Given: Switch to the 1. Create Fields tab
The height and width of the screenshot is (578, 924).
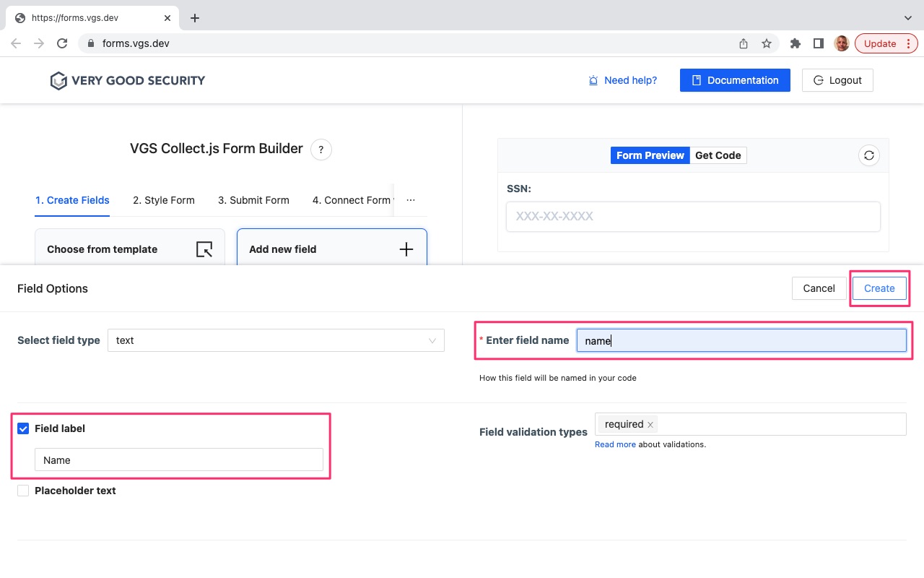Looking at the screenshot, I should (72, 200).
